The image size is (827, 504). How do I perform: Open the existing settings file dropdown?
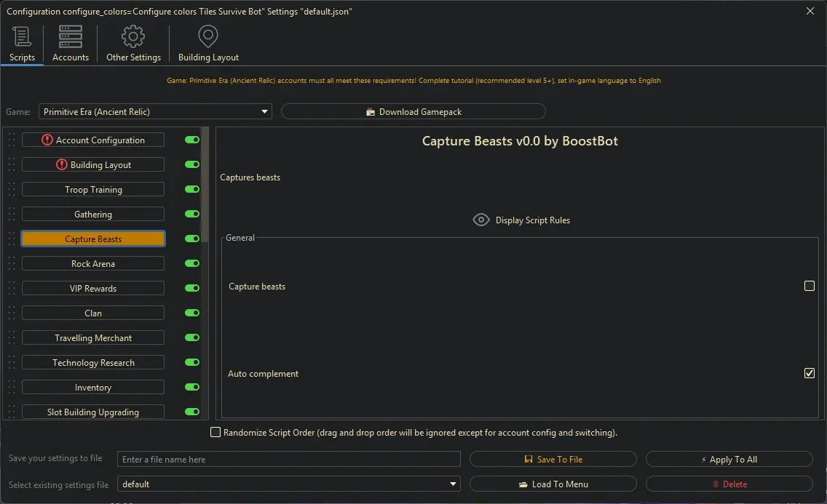[x=454, y=484]
